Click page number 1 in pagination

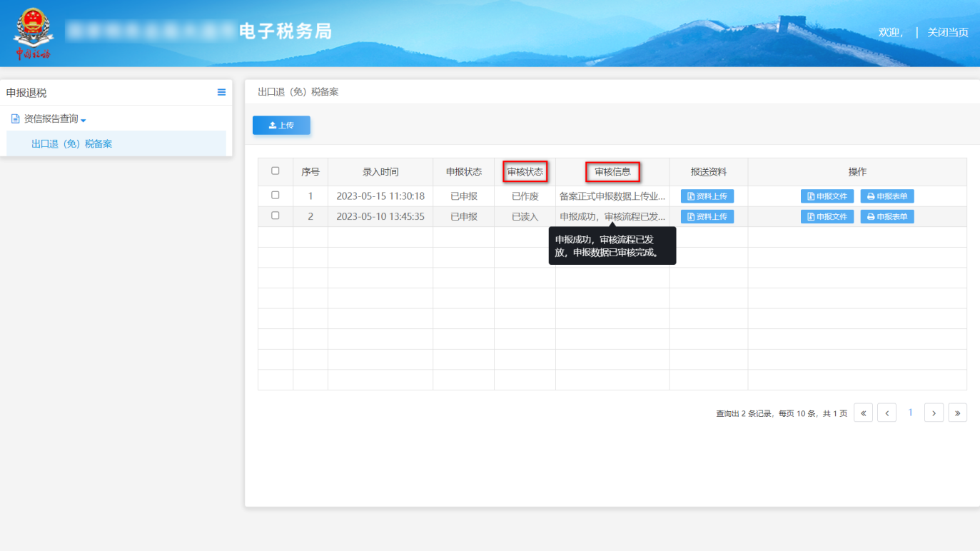910,413
